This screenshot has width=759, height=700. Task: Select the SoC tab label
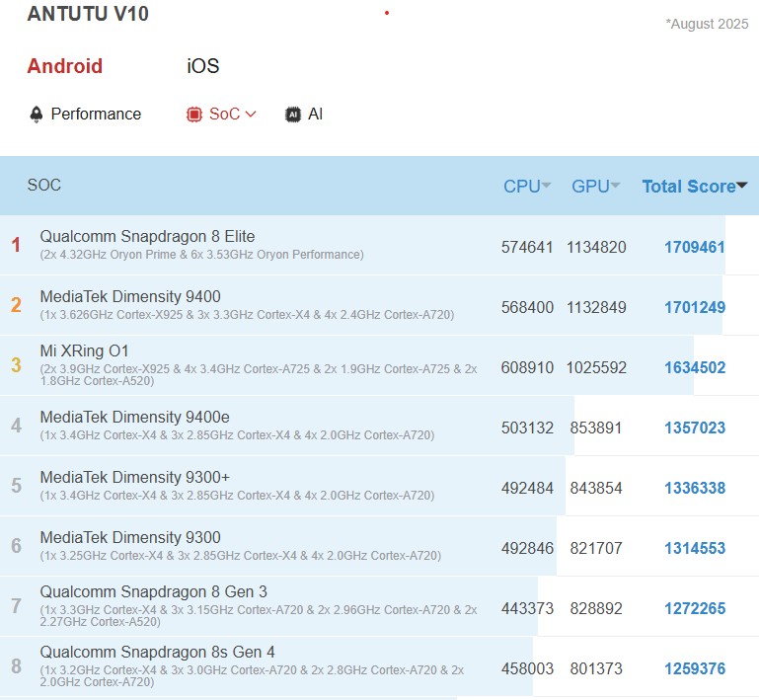click(x=224, y=115)
